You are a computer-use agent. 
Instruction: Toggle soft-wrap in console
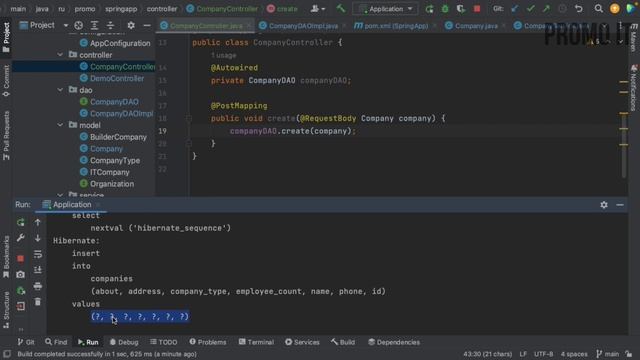pyautogui.click(x=38, y=254)
